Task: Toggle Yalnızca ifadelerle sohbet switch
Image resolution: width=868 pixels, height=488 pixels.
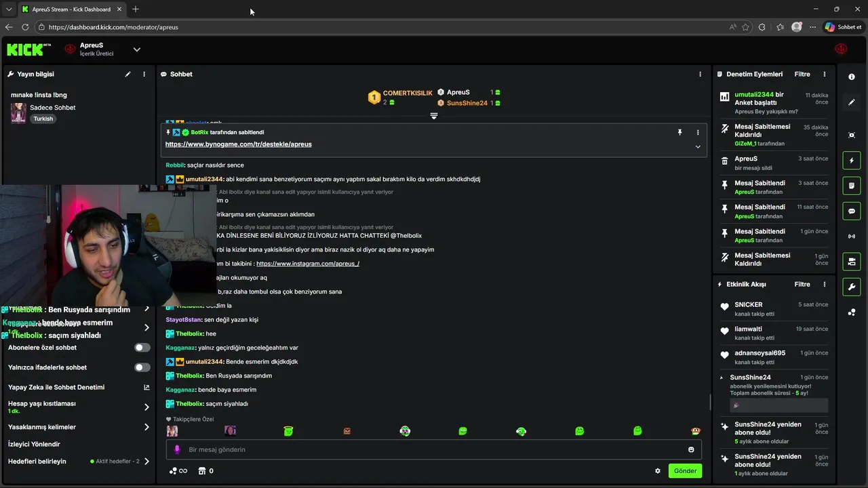Action: pyautogui.click(x=142, y=367)
